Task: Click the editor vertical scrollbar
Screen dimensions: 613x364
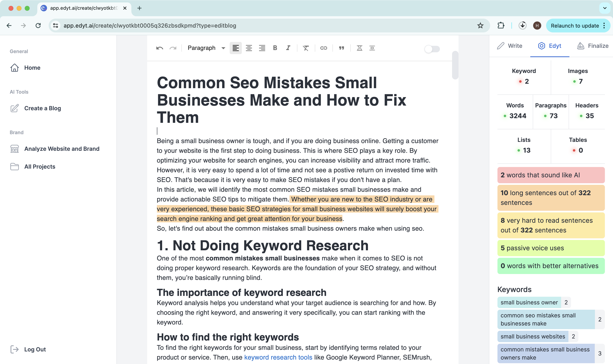Action: point(455,65)
